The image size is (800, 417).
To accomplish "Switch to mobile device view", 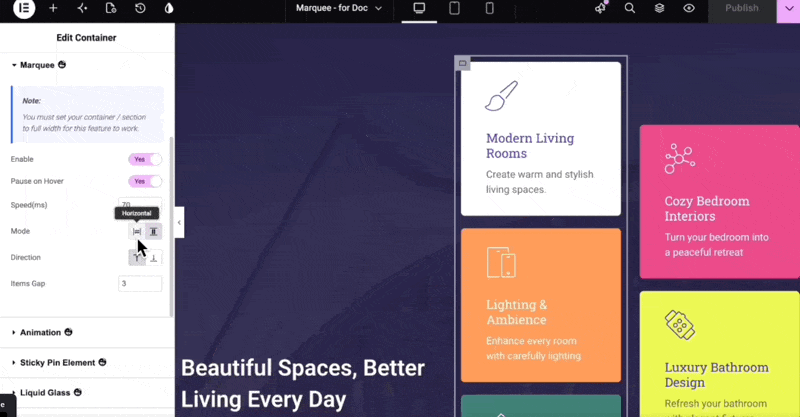I will click(x=489, y=8).
